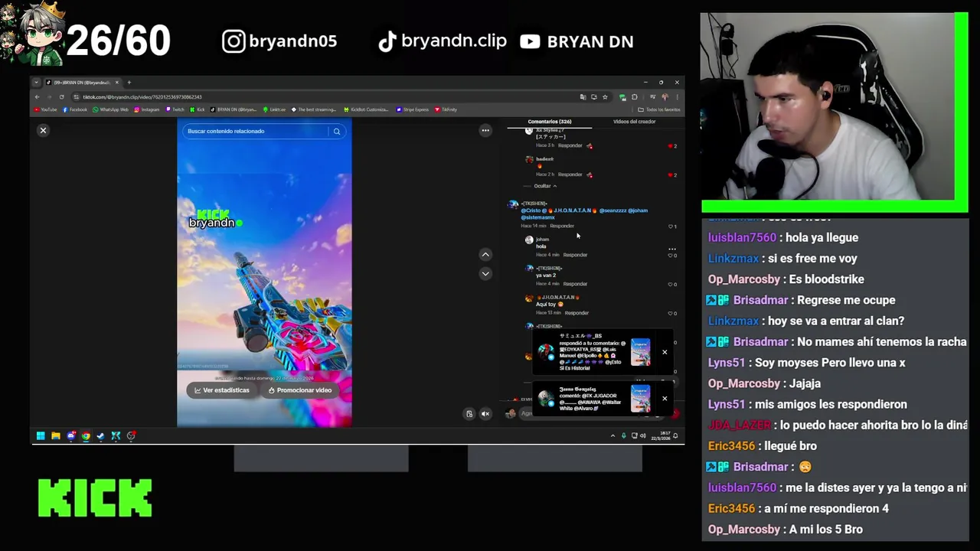Screen dimensions: 980x551
Task: Reply to TKISHEN's mentions comment
Action: [562, 226]
